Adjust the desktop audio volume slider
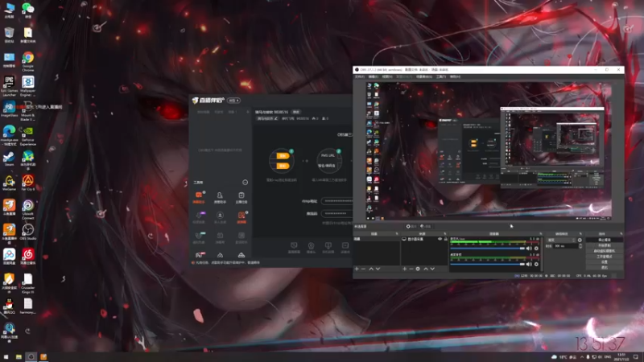This screenshot has width=644, height=362. pos(487,265)
